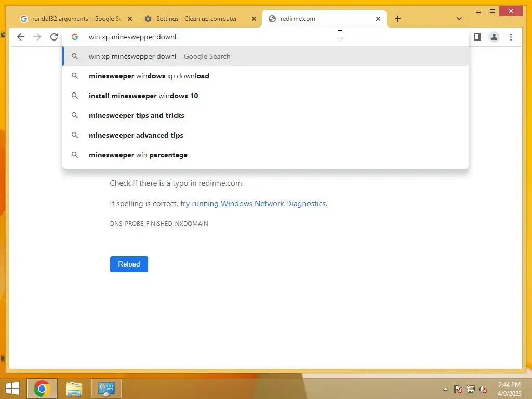Viewport: 532px width, 399px height.
Task: Choose 'minesweeper windows xp download' suggestion
Action: (266, 76)
